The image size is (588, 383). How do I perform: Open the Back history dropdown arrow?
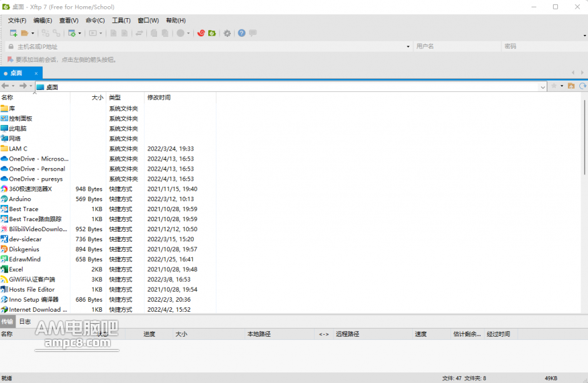13,86
